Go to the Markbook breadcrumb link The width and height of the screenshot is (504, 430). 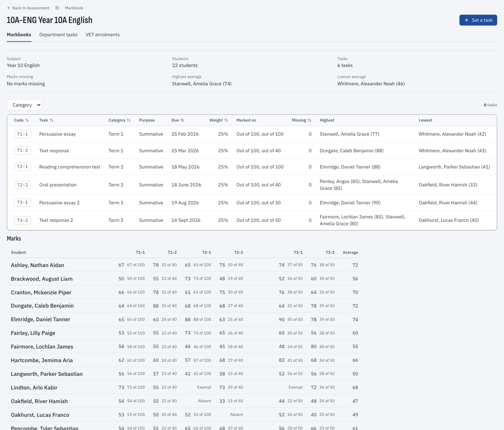(x=74, y=8)
